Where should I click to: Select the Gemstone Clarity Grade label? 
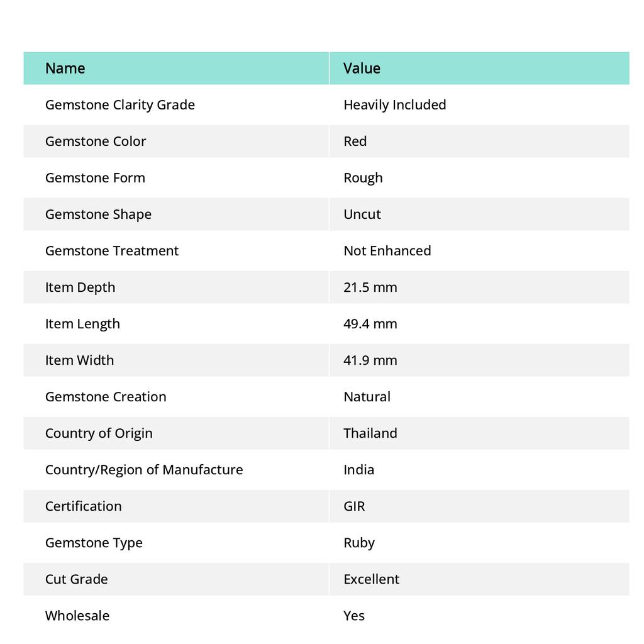click(x=120, y=104)
